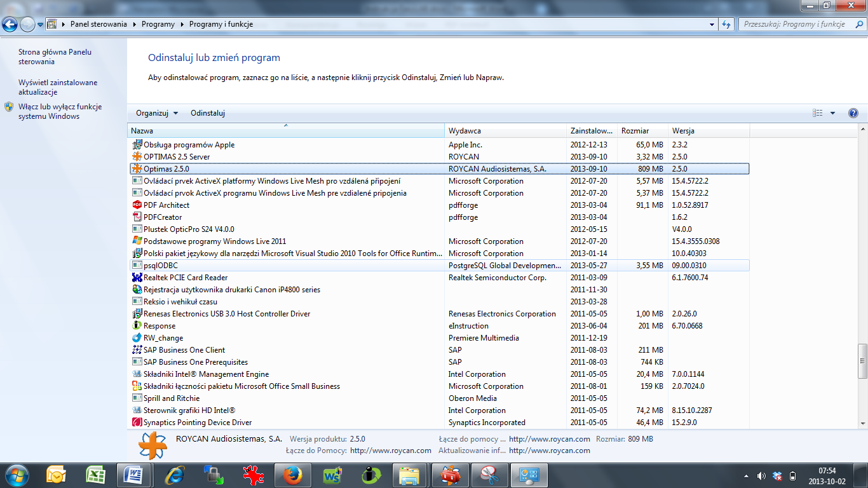868x488 pixels.
Task: Sort by Zainstalowano column header
Action: point(592,130)
